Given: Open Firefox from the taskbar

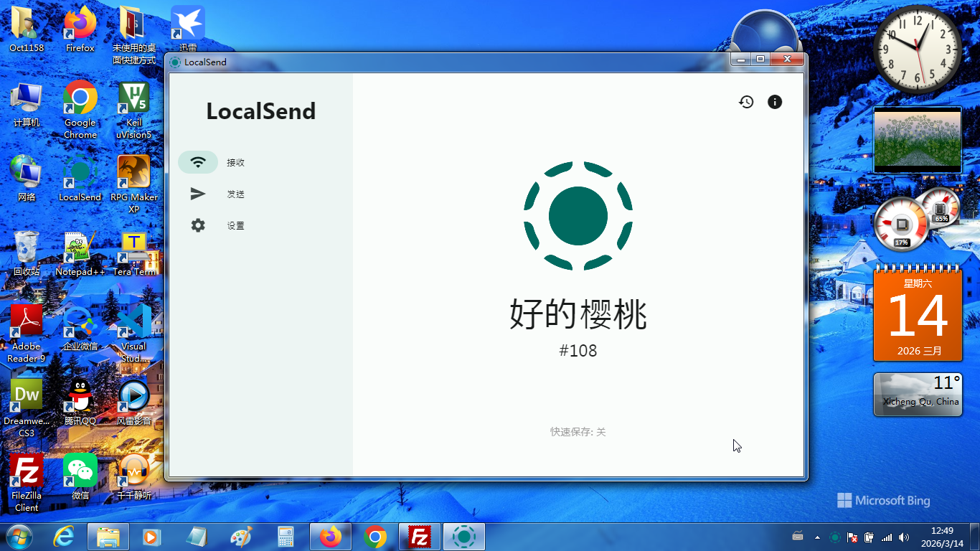Looking at the screenshot, I should [x=331, y=537].
